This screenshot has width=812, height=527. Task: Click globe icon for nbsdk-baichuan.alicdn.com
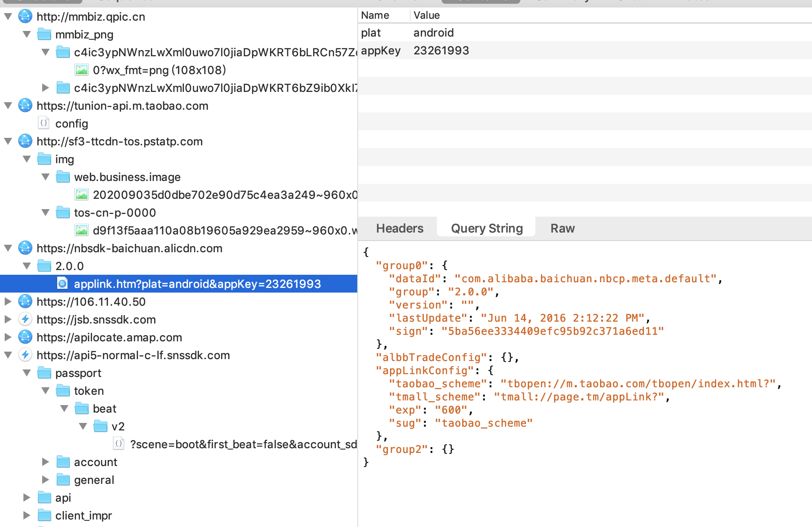[25, 248]
